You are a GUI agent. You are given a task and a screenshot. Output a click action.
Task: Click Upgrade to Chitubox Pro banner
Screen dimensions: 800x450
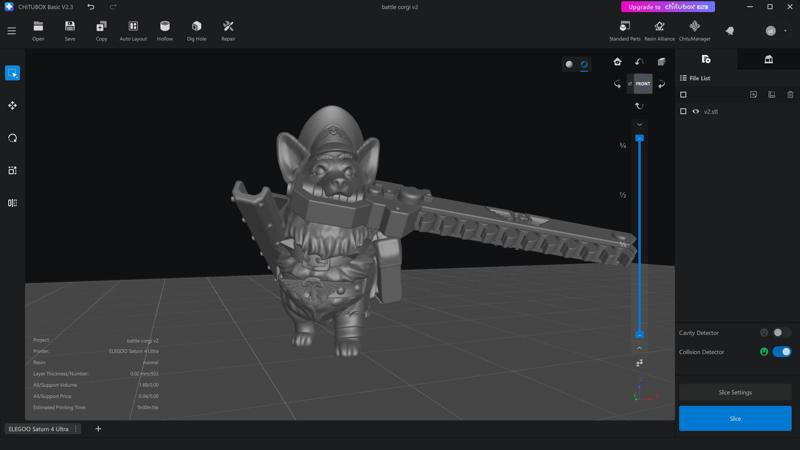click(x=667, y=7)
